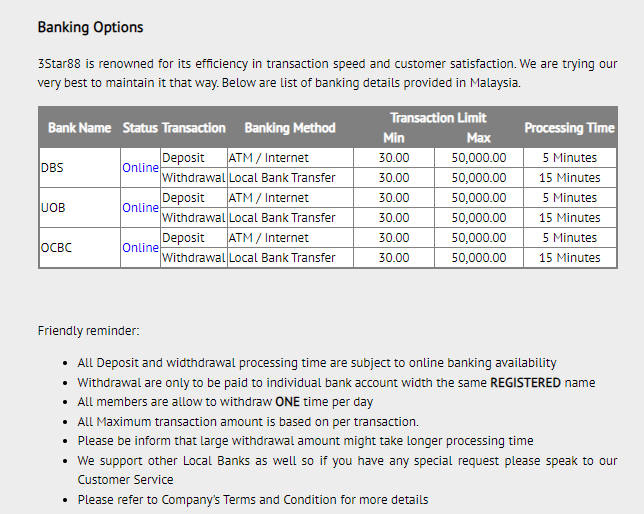The height and width of the screenshot is (514, 644).
Task: Click the Friendly reminder text
Action: [x=88, y=330]
